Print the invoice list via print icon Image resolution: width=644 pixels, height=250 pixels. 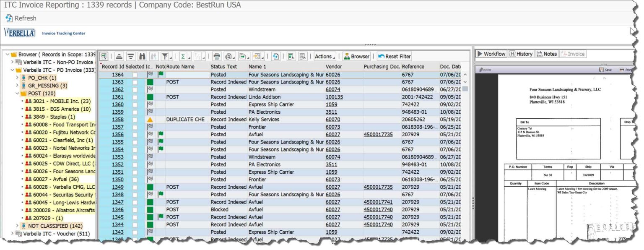[x=216, y=56]
